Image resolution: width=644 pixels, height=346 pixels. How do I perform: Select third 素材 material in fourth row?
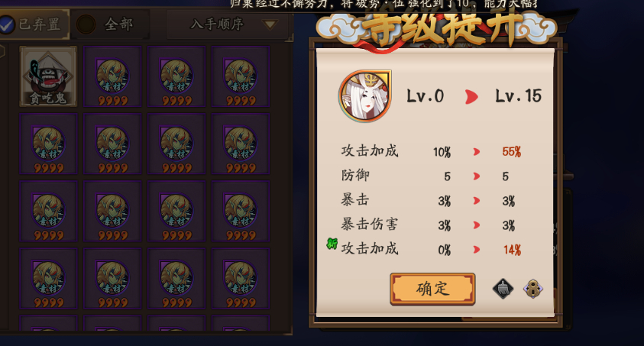coord(176,278)
